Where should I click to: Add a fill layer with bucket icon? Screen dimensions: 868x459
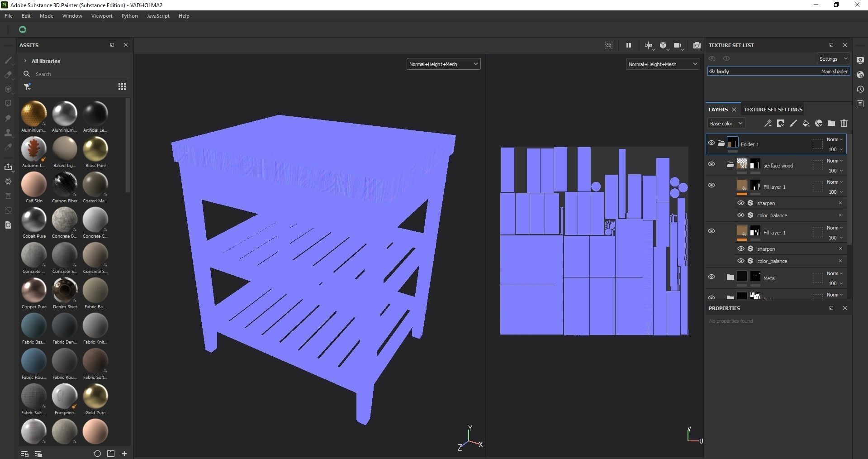806,123
